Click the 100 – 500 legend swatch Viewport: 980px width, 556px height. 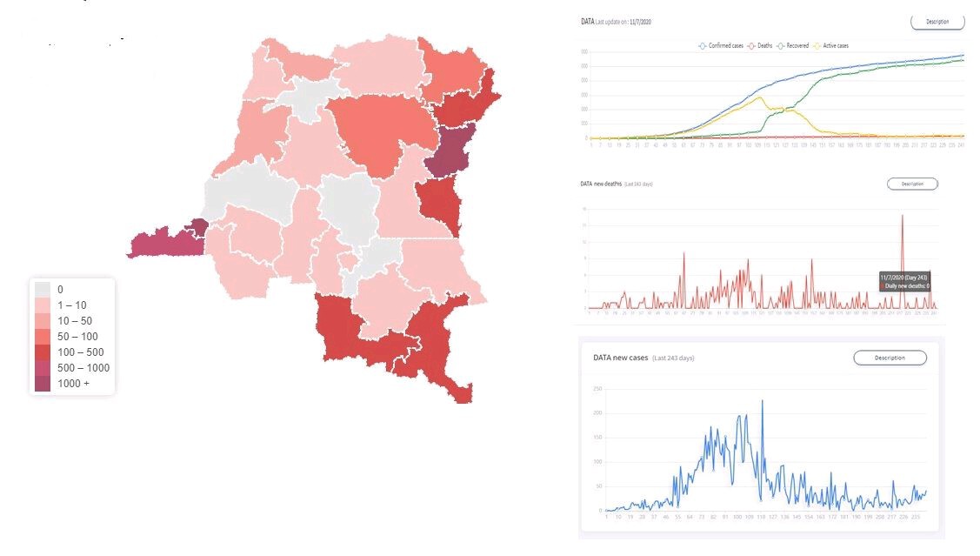click(x=42, y=352)
